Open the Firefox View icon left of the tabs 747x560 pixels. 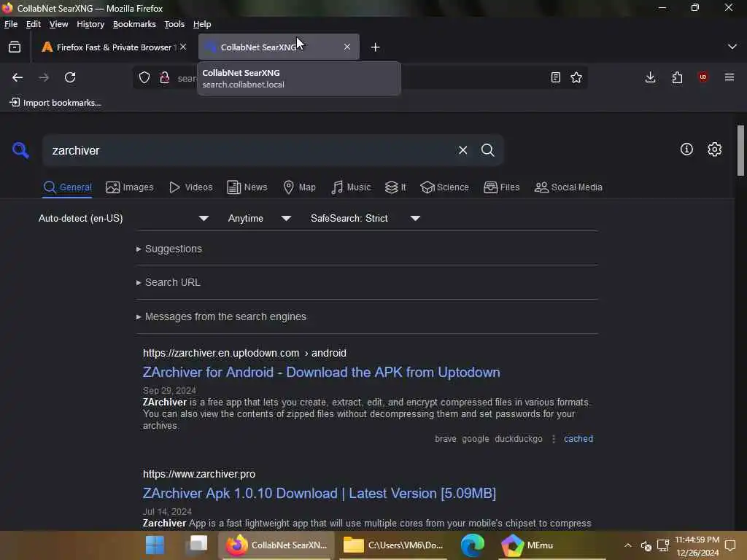coord(15,47)
